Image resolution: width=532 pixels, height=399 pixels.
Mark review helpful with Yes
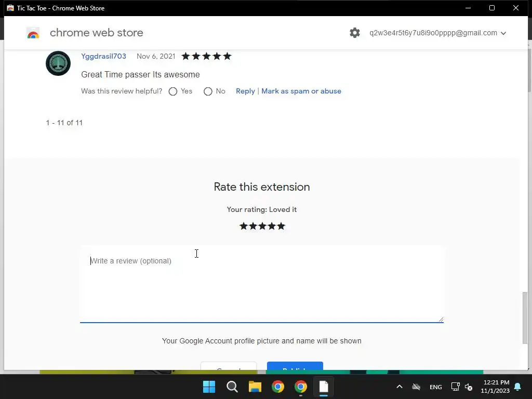(x=173, y=91)
